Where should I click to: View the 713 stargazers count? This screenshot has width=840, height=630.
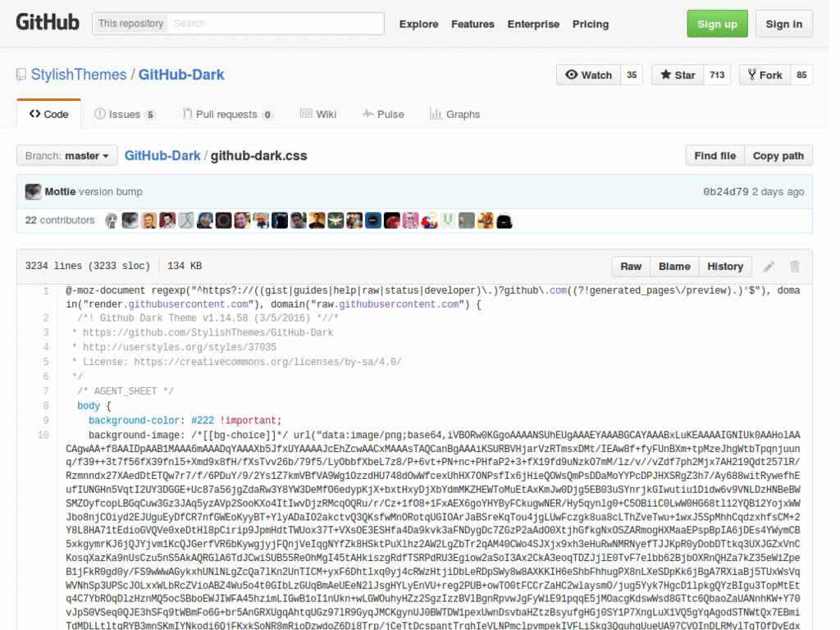[717, 75]
